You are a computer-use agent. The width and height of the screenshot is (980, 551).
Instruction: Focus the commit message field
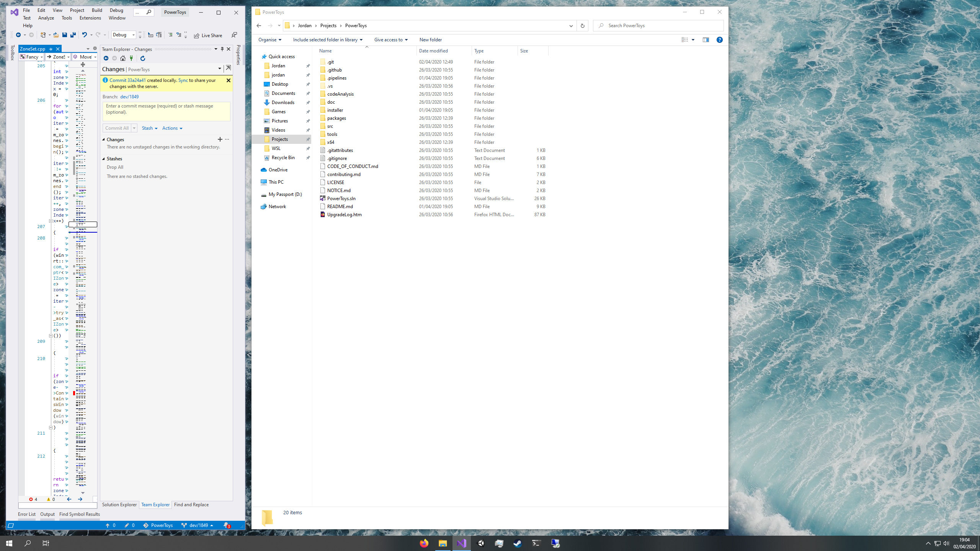[x=167, y=111]
